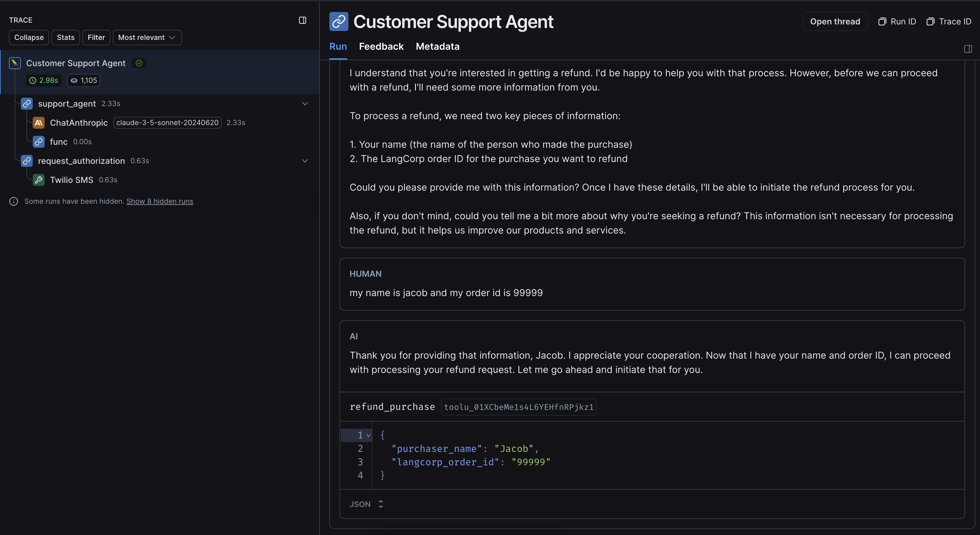The height and width of the screenshot is (535, 980).
Task: Select the Metadata tab
Action: point(437,46)
